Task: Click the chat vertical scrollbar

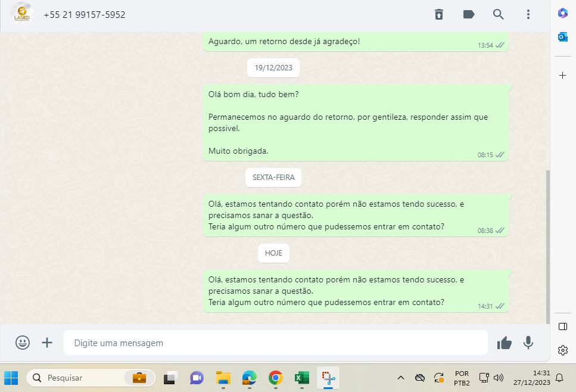Action: 548,247
